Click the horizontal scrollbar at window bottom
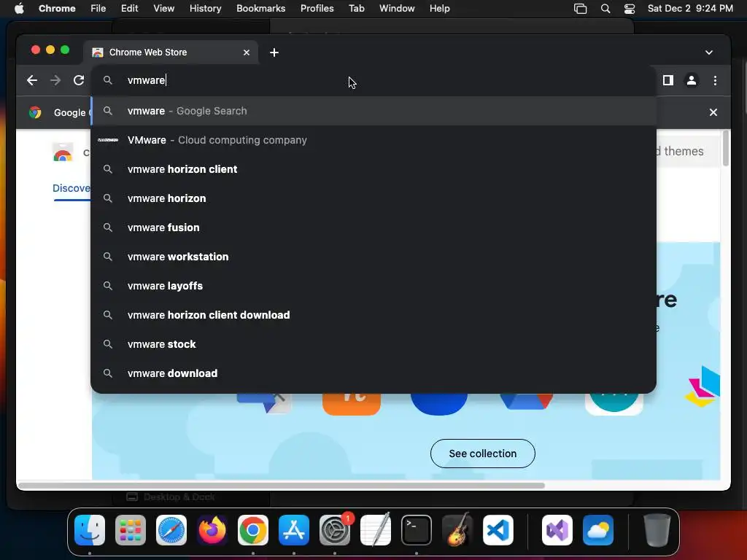 click(281, 486)
